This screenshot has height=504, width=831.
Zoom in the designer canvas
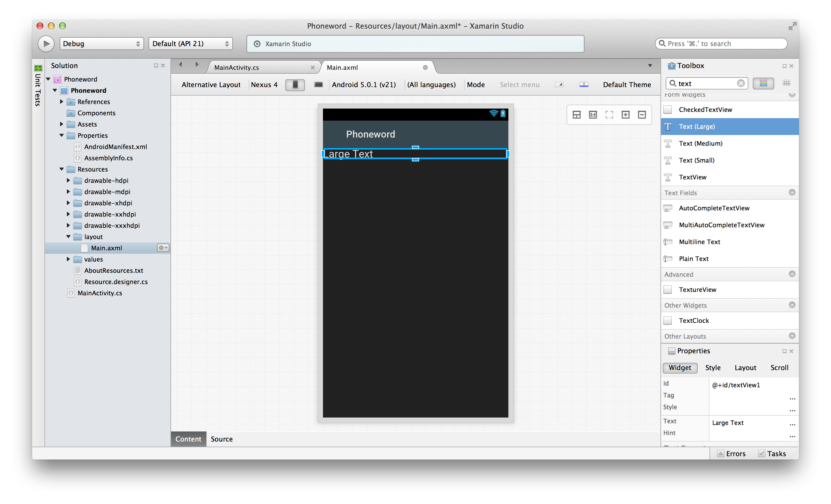(x=625, y=115)
